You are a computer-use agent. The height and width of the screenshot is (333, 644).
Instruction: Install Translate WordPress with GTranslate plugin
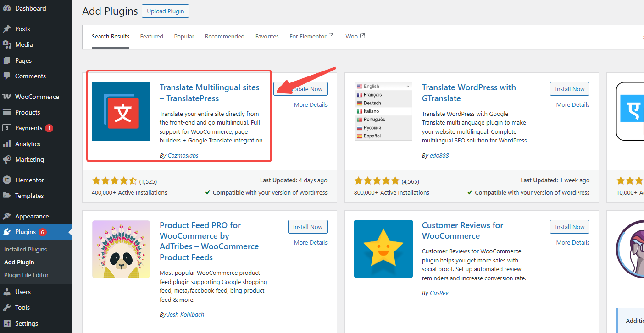click(570, 89)
